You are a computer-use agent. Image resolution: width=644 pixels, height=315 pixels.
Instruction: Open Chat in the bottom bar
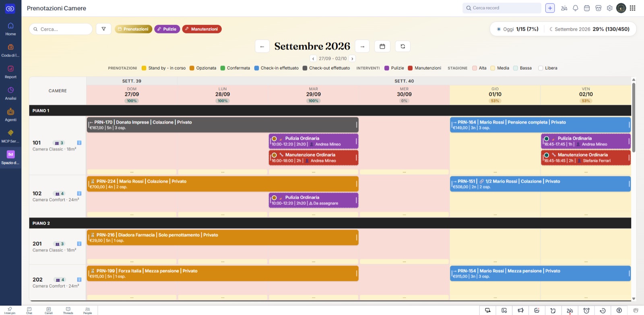pyautogui.click(x=29, y=311)
